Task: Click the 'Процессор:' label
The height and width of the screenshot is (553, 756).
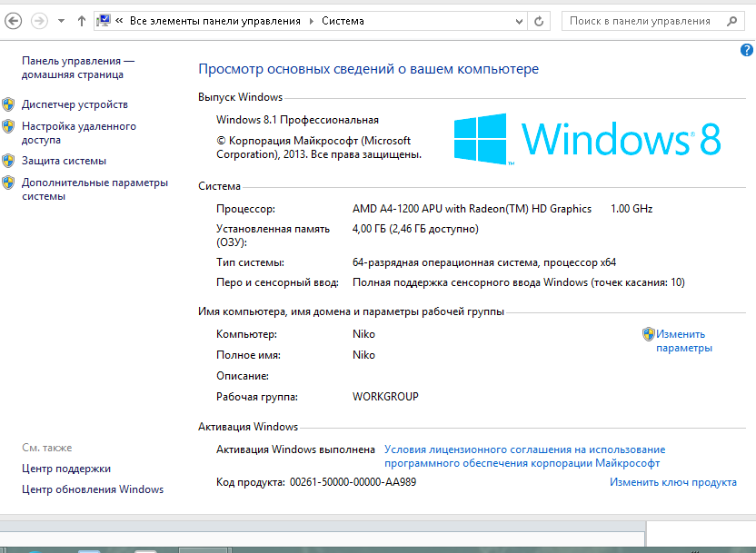Action: point(245,209)
